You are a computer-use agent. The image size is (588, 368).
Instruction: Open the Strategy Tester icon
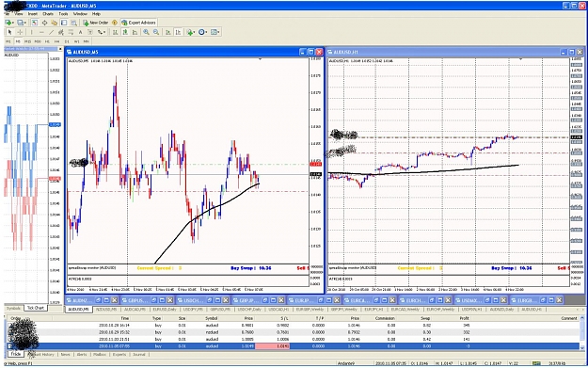tap(74, 23)
